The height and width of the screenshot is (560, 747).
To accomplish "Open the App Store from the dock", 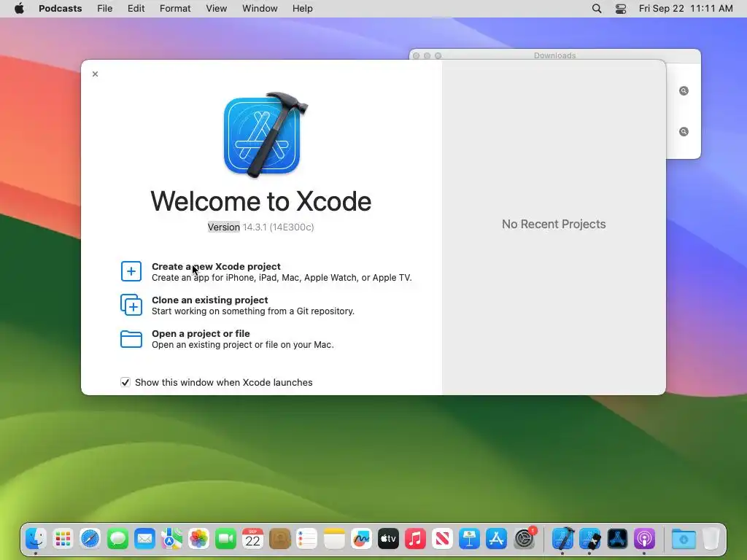I will (496, 539).
